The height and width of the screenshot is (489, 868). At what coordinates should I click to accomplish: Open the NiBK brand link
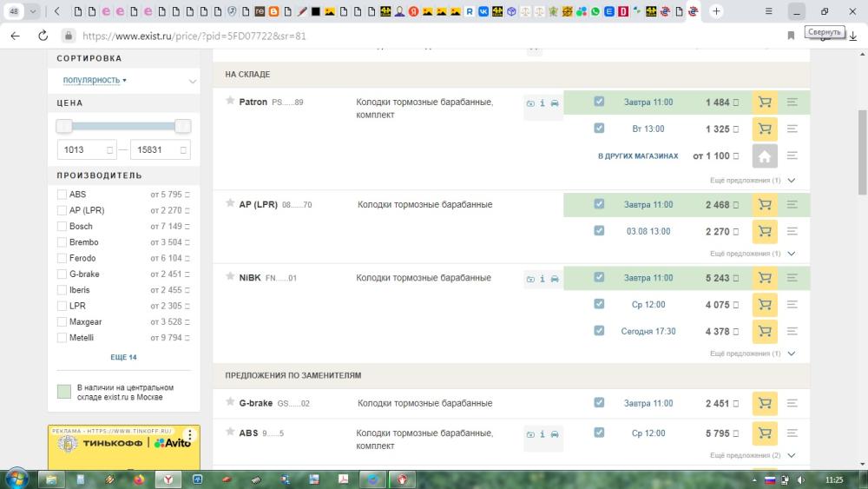pyautogui.click(x=250, y=278)
